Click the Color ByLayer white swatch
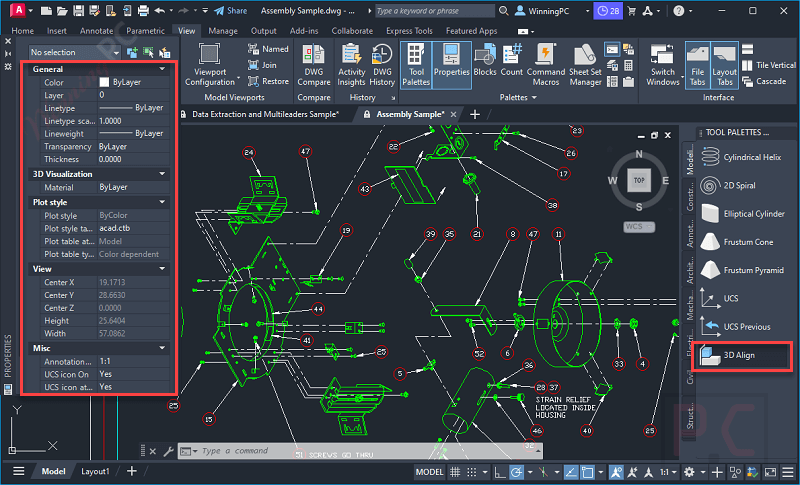Viewport: 800px width, 485px height. pyautogui.click(x=104, y=82)
